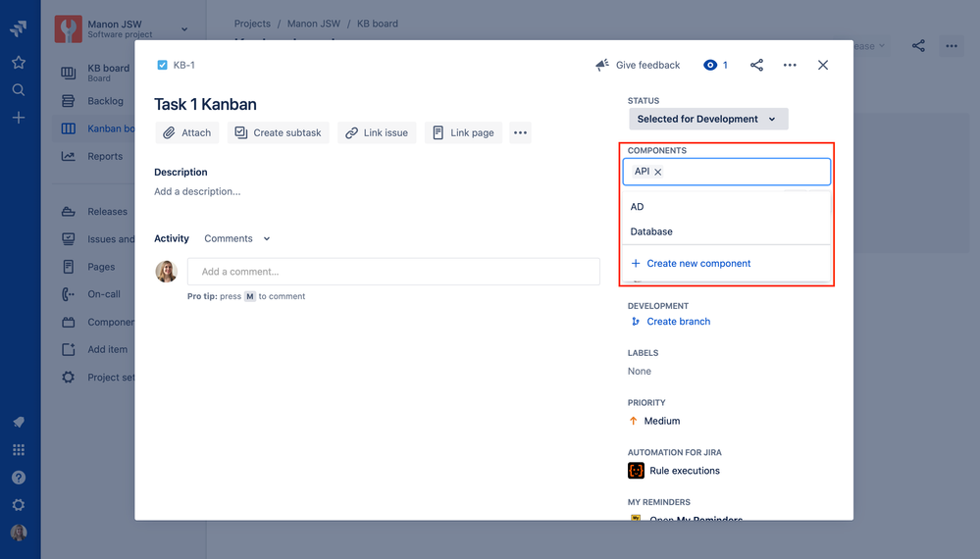This screenshot has height=559, width=980.
Task: Click Add a description field
Action: (197, 191)
